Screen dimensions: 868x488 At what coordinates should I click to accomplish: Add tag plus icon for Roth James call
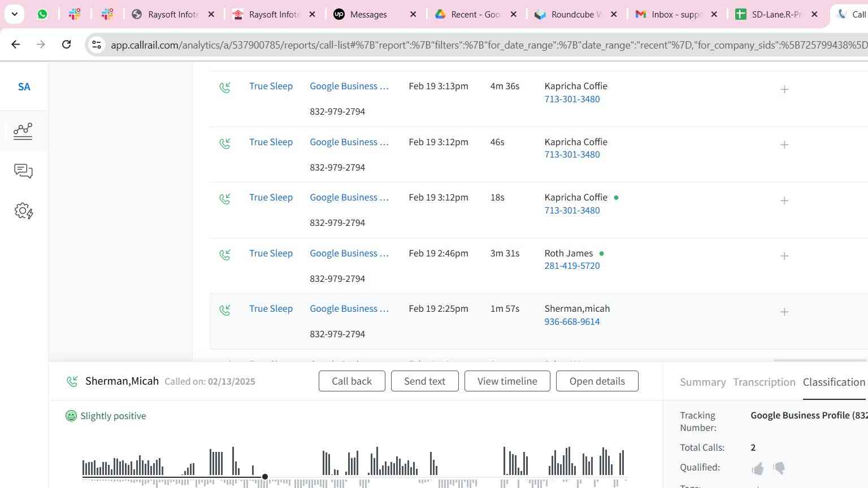[784, 256]
